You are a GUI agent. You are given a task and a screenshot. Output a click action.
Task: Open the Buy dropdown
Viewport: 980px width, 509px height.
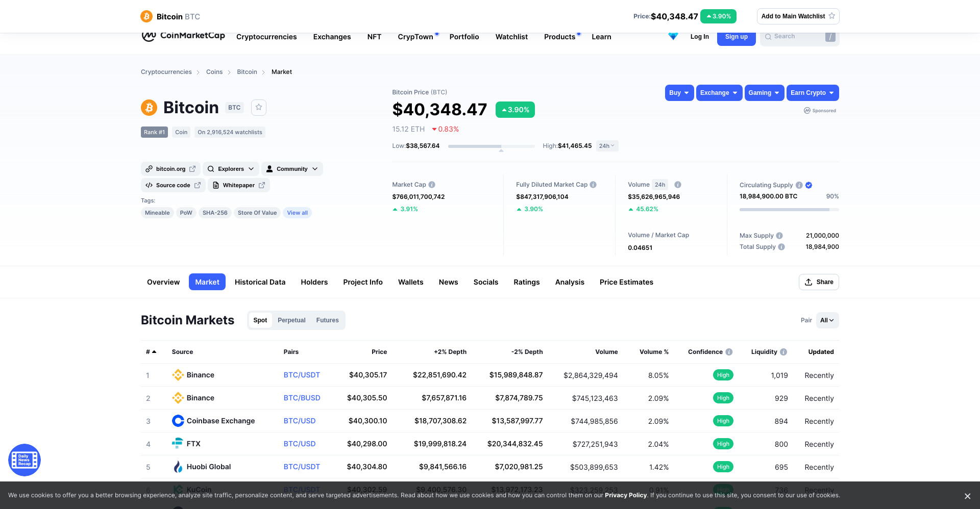[679, 93]
